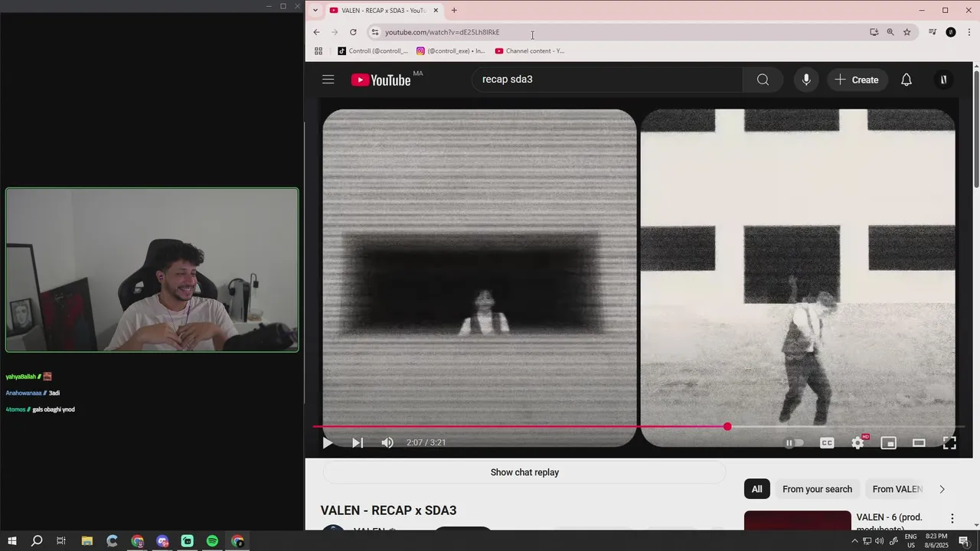Viewport: 980px width, 551px height.
Task: Play the video
Action: [x=328, y=442]
